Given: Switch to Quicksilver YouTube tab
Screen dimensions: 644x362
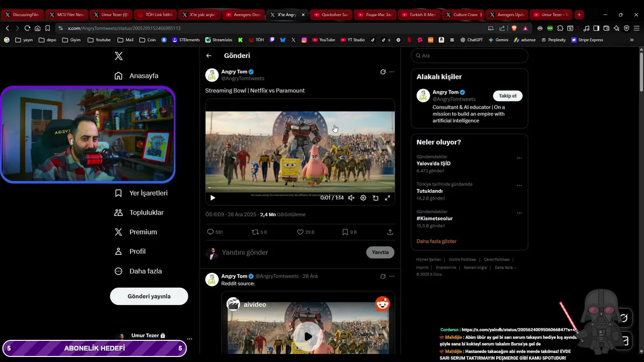Looking at the screenshot, I should pos(331,15).
